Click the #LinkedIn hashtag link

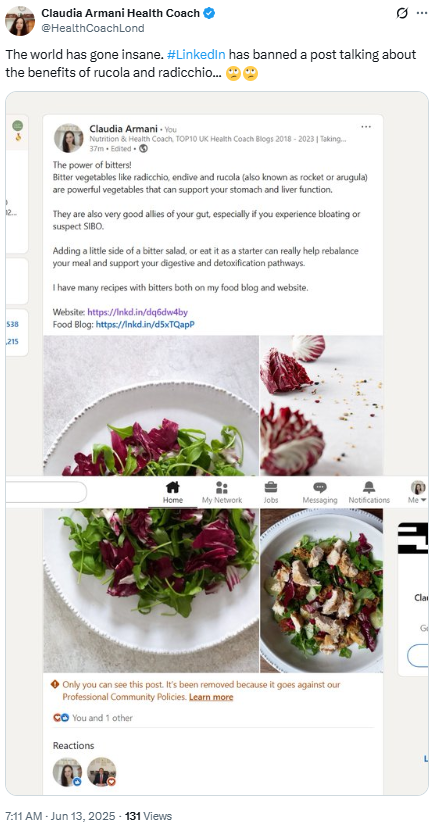pos(196,55)
